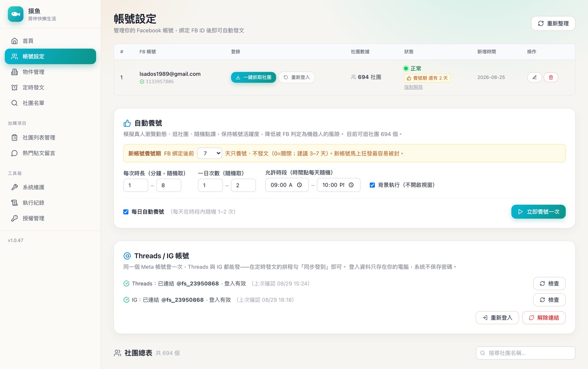This screenshot has width=588, height=369.
Task: Delete the lsados1989@gmail.com account via trash icon
Action: pyautogui.click(x=551, y=77)
